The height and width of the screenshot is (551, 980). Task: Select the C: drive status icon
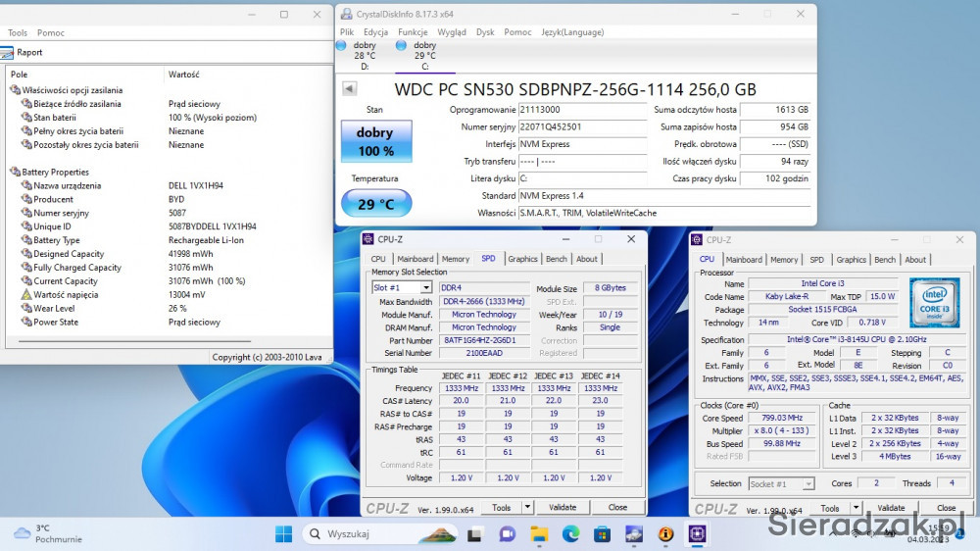pos(401,45)
